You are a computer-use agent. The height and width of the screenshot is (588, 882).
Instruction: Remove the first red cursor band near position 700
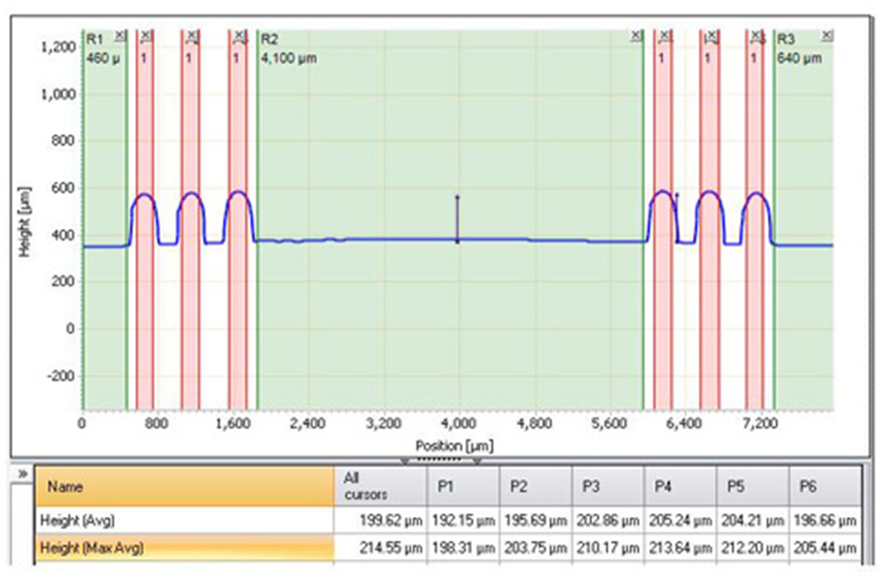(146, 35)
